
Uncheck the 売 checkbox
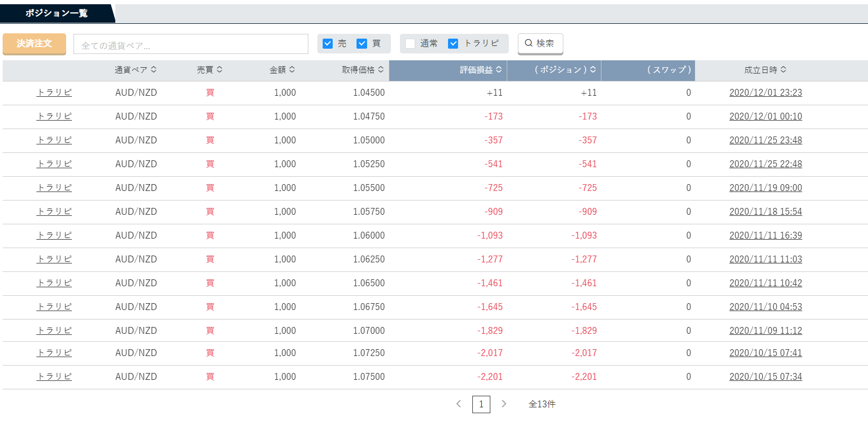click(328, 43)
